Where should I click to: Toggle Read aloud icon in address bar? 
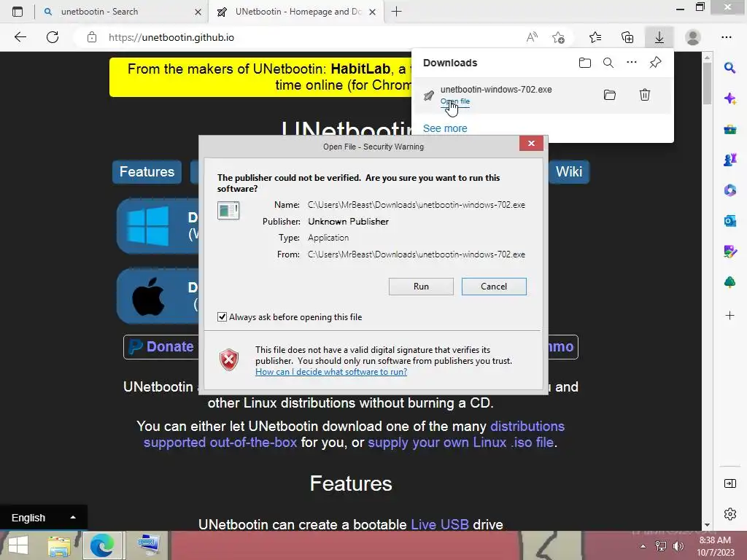pyautogui.click(x=532, y=37)
